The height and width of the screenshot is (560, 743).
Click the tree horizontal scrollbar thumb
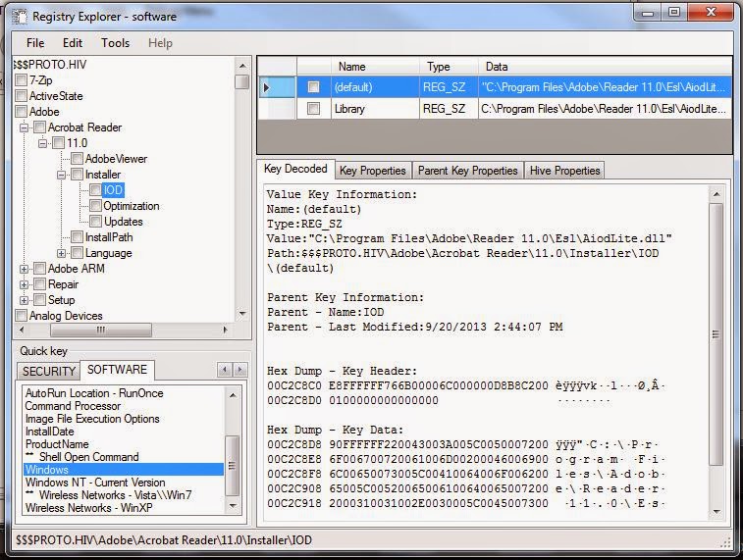pyautogui.click(x=101, y=330)
